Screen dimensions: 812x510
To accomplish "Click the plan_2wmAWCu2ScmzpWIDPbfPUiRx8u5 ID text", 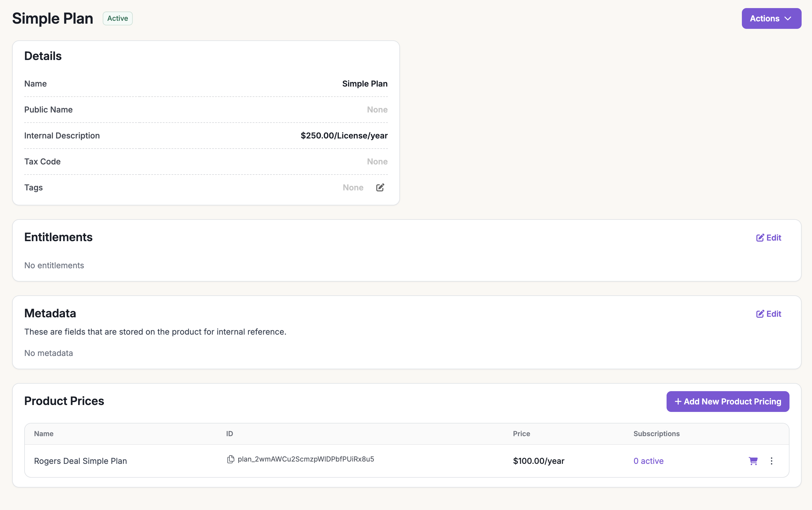I will coord(306,459).
